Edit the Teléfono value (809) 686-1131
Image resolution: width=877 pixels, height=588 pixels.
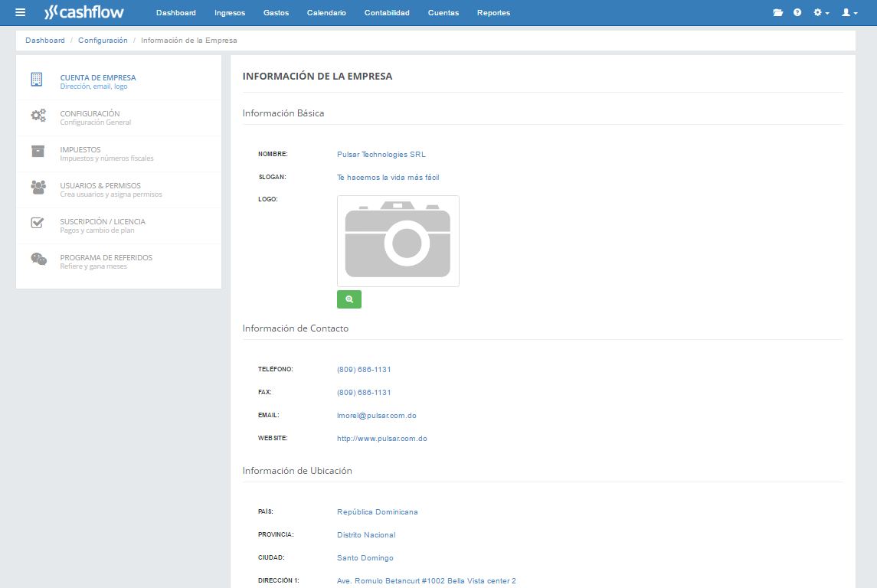point(364,370)
